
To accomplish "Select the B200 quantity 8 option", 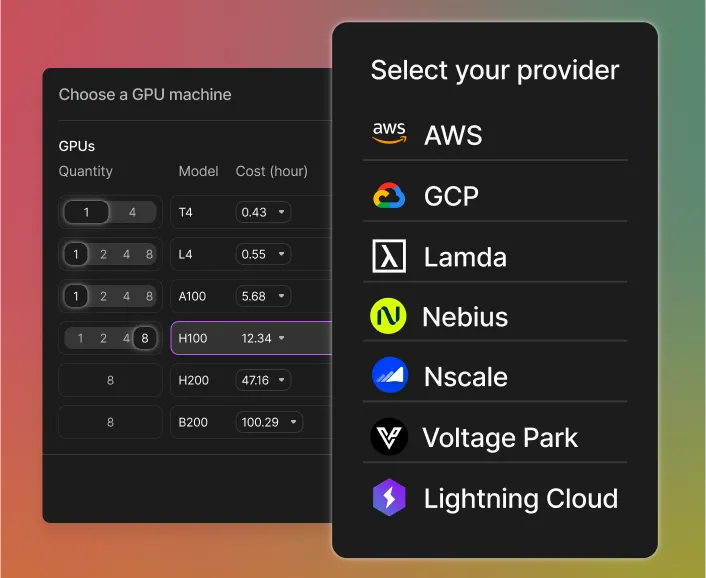I will point(110,422).
